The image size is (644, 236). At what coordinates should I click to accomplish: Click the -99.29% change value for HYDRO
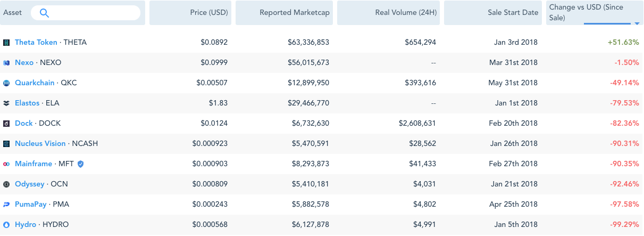tap(625, 224)
